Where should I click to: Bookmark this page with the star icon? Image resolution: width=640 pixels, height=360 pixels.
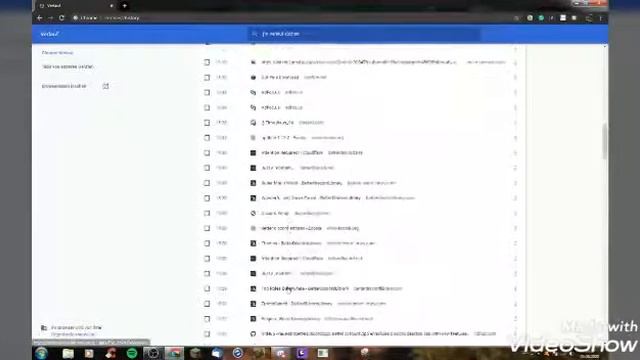pyautogui.click(x=516, y=18)
